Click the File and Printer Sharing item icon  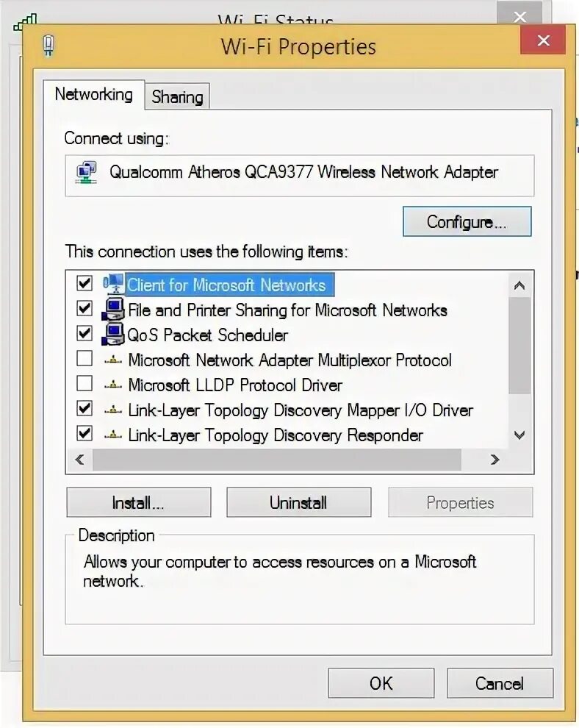(x=113, y=310)
